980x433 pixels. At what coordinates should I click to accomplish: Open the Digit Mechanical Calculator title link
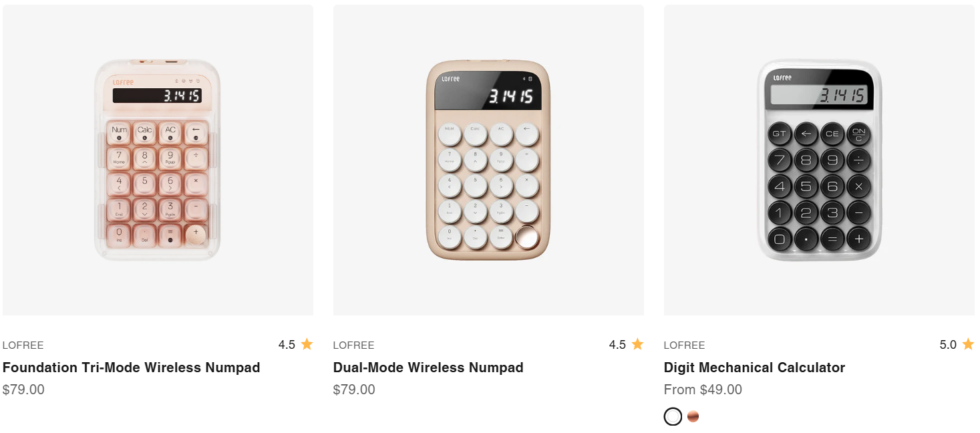[x=754, y=368]
